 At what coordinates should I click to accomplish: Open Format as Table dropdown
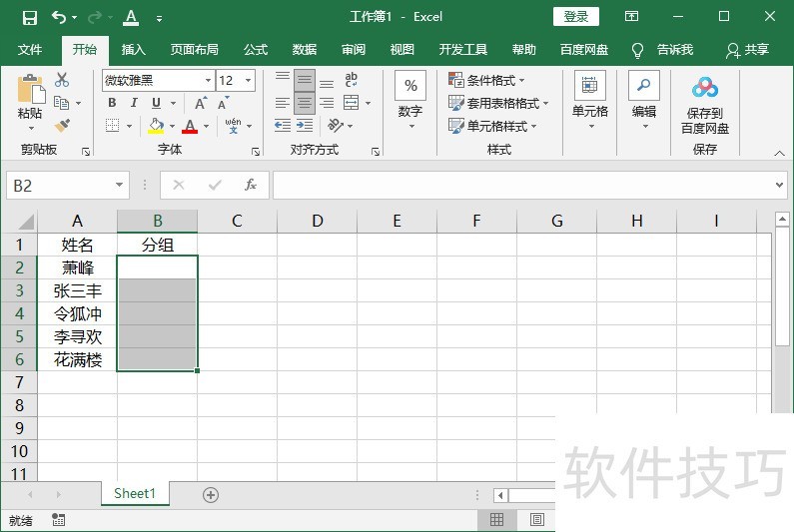pyautogui.click(x=498, y=103)
